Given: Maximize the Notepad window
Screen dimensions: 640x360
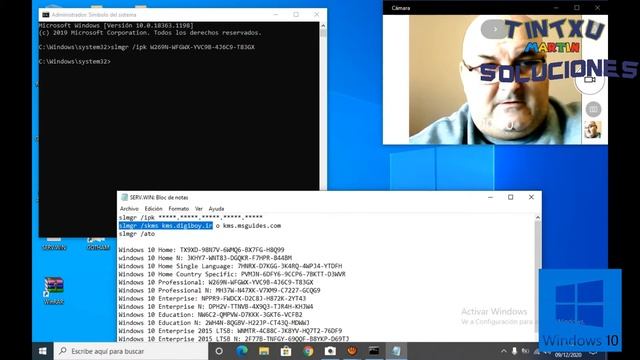Looking at the screenshot, I should (x=511, y=197).
